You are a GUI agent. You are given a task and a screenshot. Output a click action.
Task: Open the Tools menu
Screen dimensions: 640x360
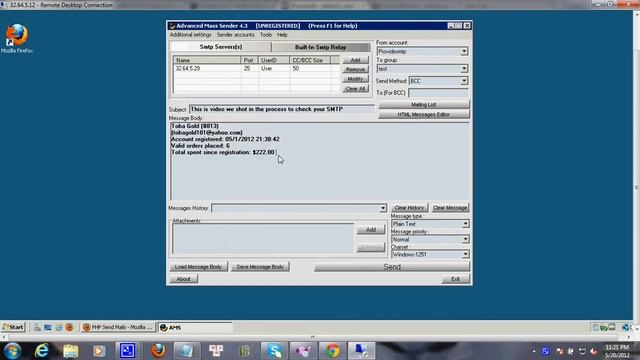pos(266,35)
